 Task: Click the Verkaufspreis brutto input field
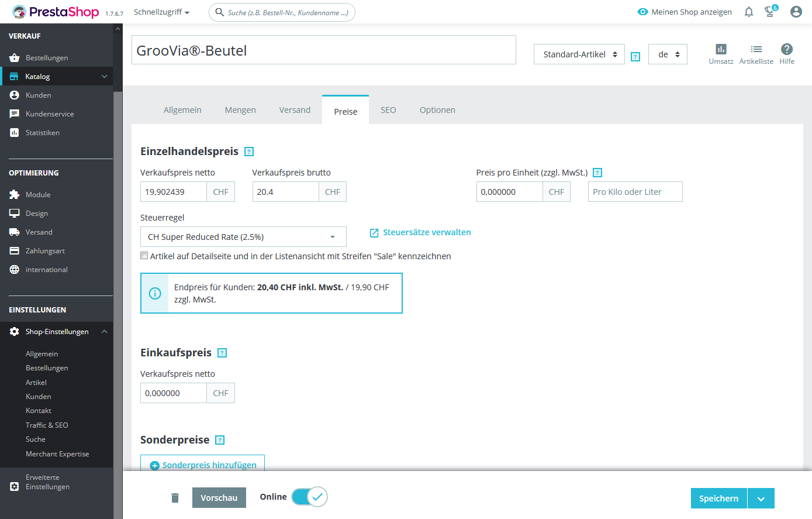[x=286, y=192]
